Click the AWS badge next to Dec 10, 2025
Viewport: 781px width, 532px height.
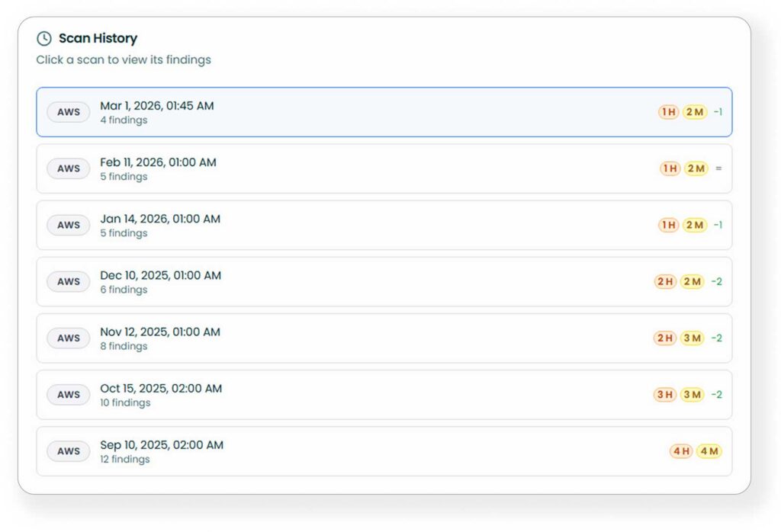(68, 281)
